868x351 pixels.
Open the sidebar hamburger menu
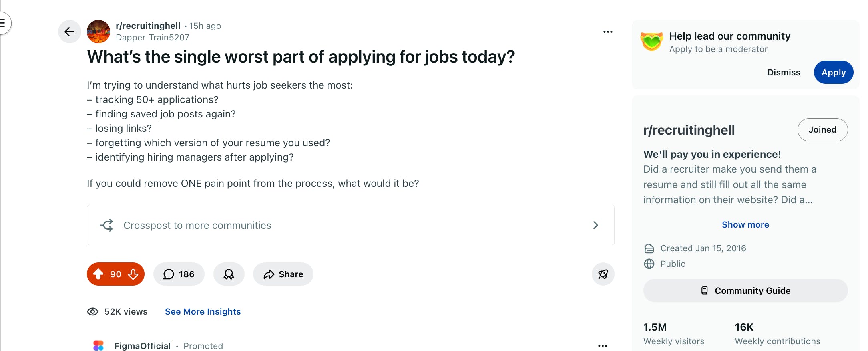pyautogui.click(x=3, y=23)
